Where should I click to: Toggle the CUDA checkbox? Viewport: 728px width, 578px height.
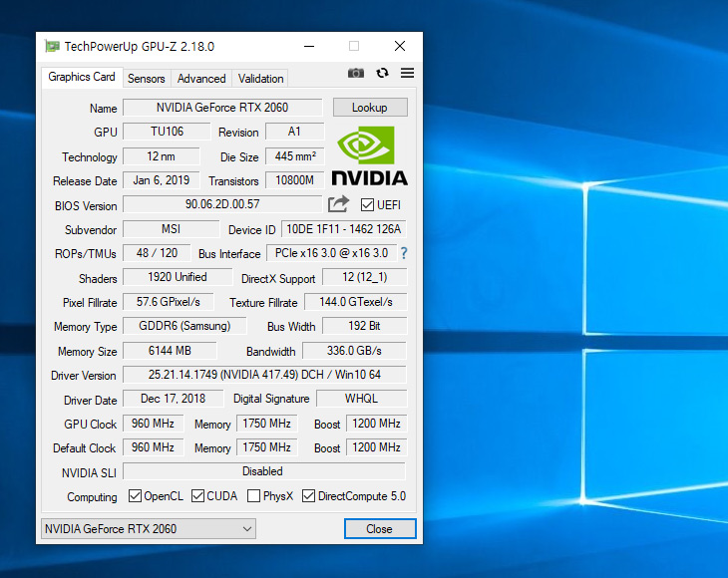197,495
